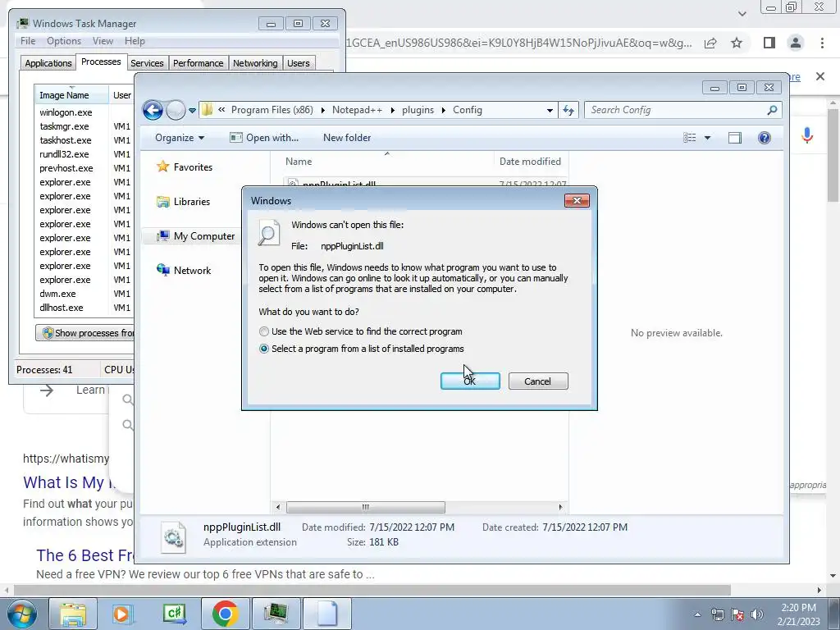
Task: Open Windows Explorer from the taskbar
Action: 73,614
